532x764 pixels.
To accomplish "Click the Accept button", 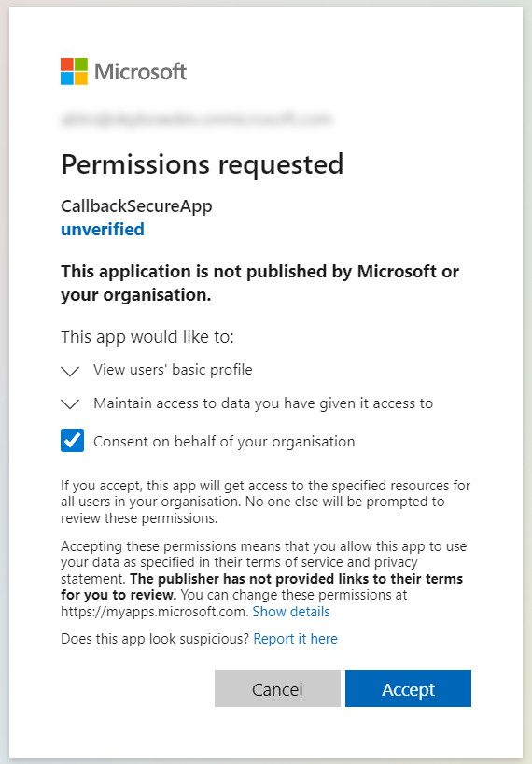I will click(408, 688).
